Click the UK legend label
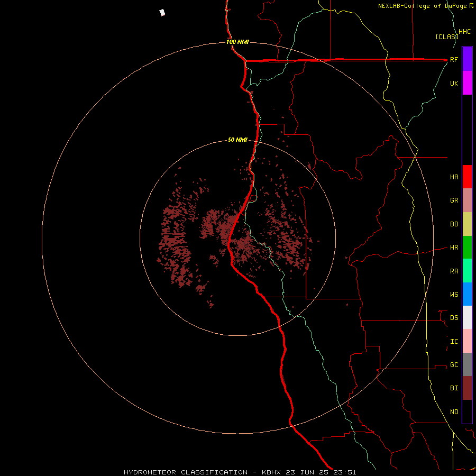 (454, 84)
